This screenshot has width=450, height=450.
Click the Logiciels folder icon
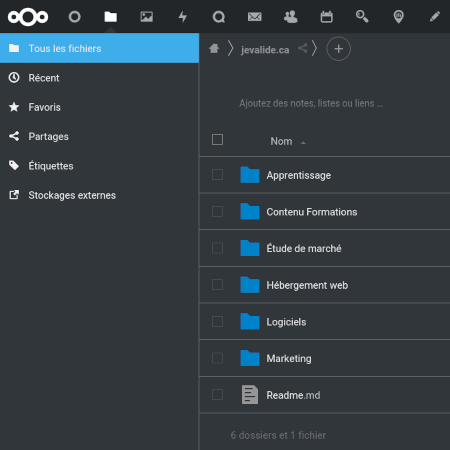[250, 321]
